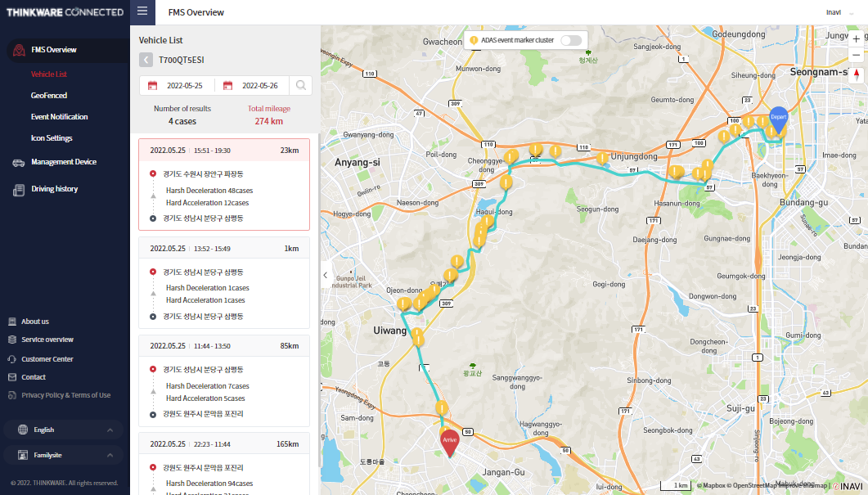Click the globe language icon

(x=23, y=430)
